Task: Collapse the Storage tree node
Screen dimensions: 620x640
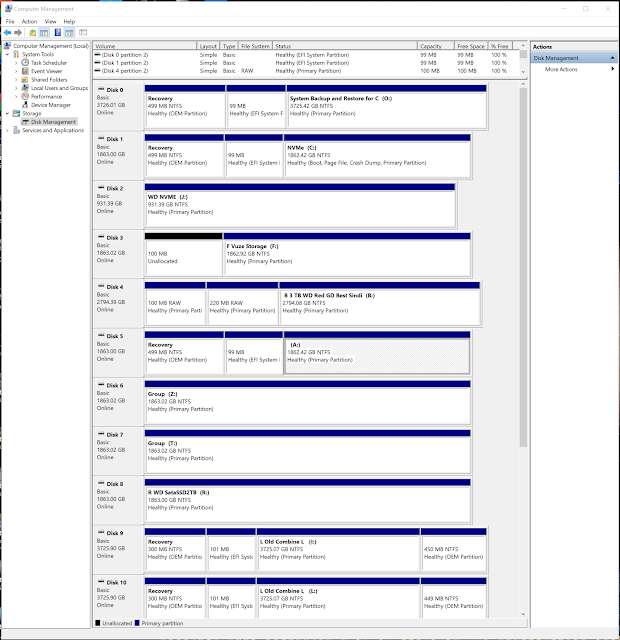Action: 7,113
